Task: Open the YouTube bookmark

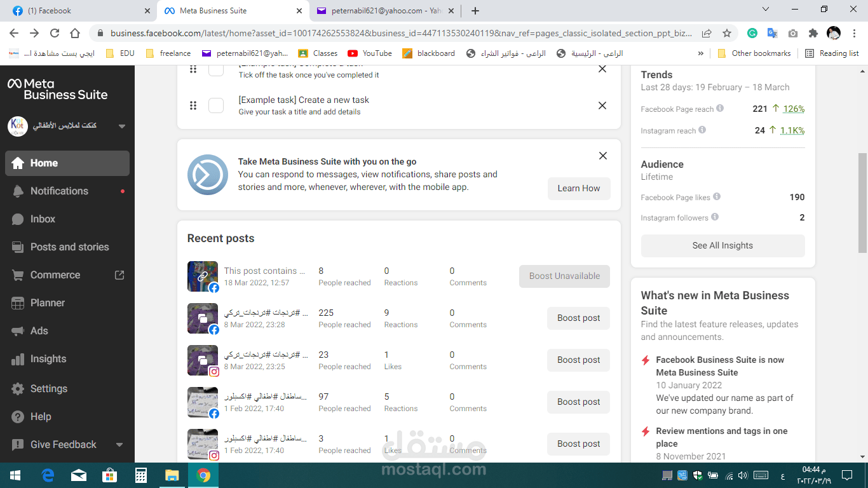Action: (x=370, y=53)
